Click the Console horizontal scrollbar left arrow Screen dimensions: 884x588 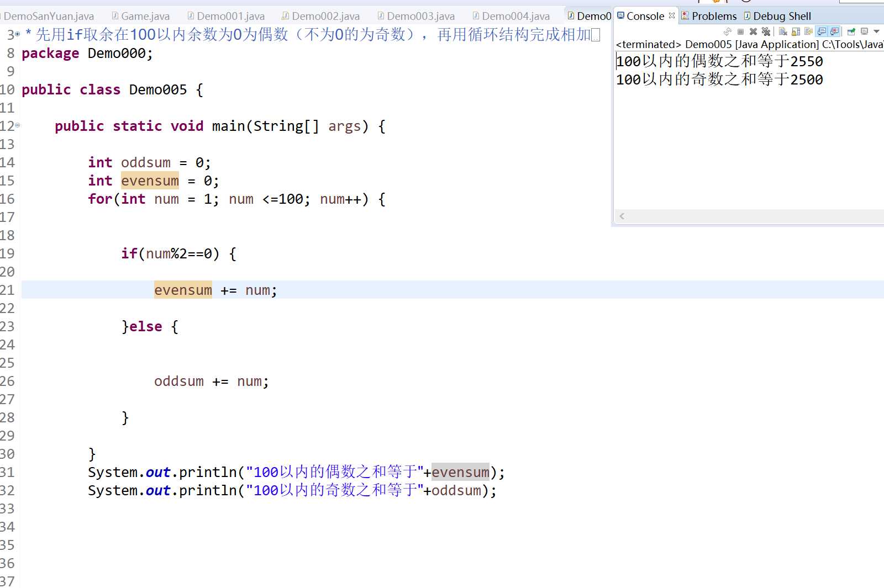(x=622, y=216)
